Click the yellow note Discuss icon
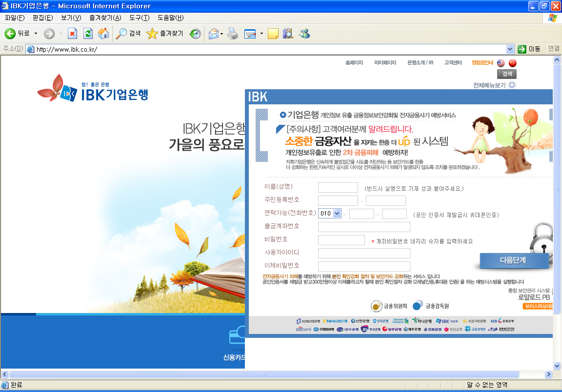 coord(273,34)
